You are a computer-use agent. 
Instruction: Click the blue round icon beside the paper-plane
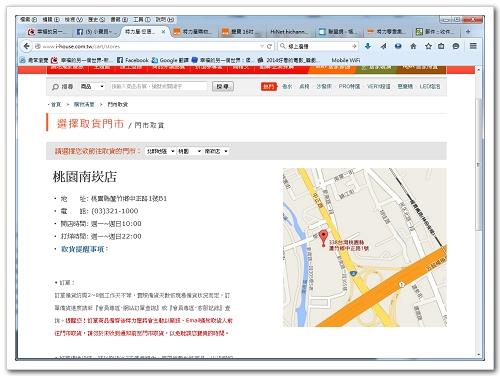click(x=398, y=46)
